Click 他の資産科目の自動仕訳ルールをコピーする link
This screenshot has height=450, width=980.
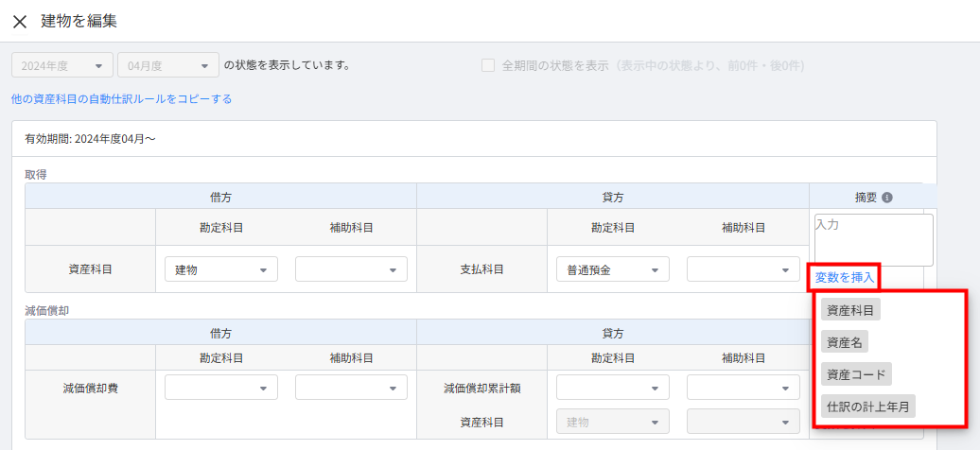pos(121,98)
